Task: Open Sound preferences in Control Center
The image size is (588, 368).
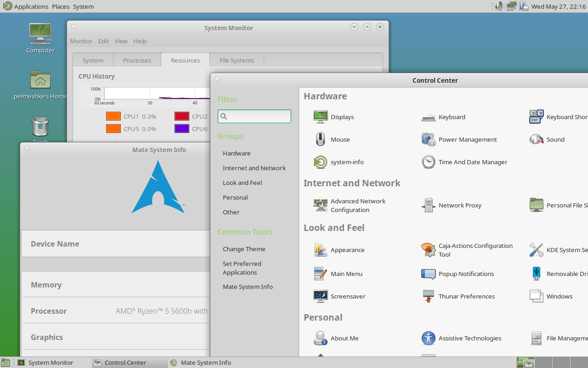Action: pos(547,139)
